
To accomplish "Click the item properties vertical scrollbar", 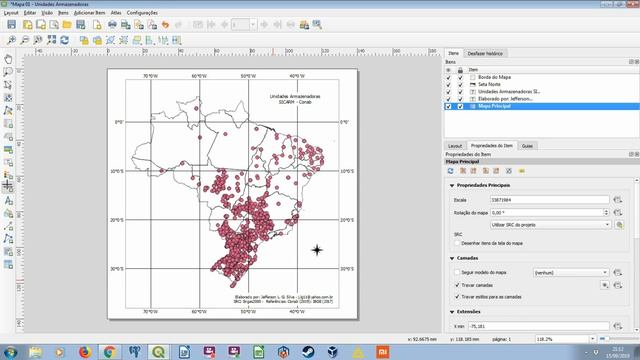I will click(x=637, y=255).
